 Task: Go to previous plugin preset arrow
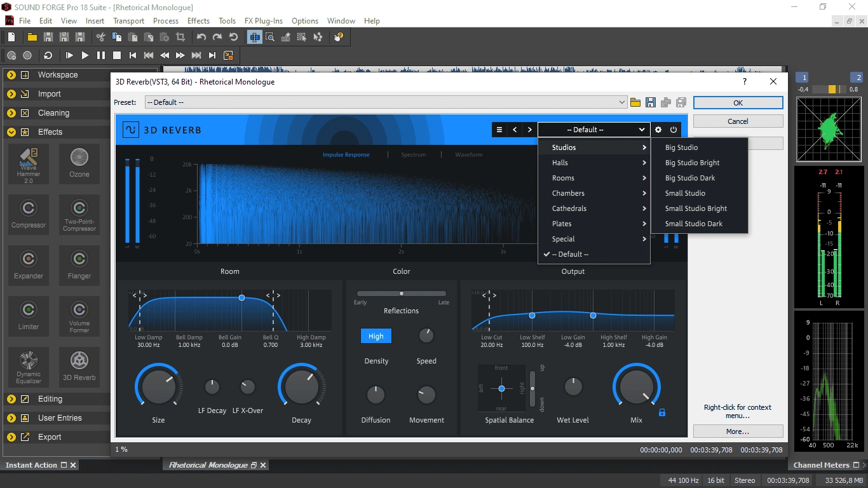515,130
